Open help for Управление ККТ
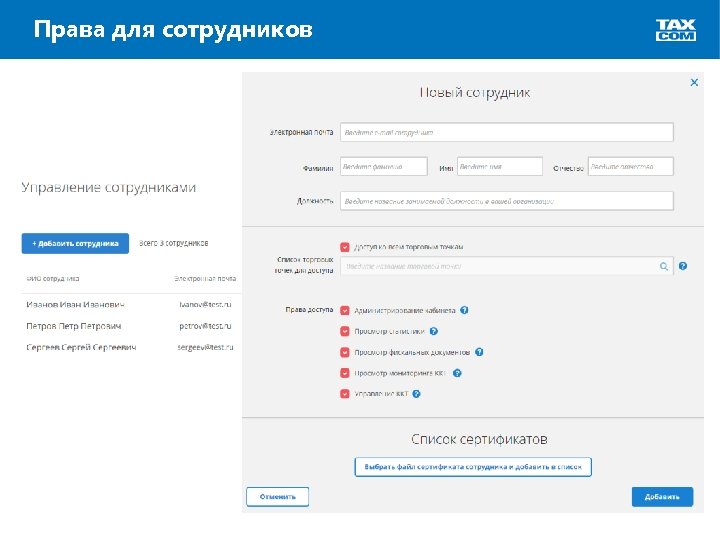Image resolution: width=720 pixels, height=540 pixels. (x=416, y=394)
